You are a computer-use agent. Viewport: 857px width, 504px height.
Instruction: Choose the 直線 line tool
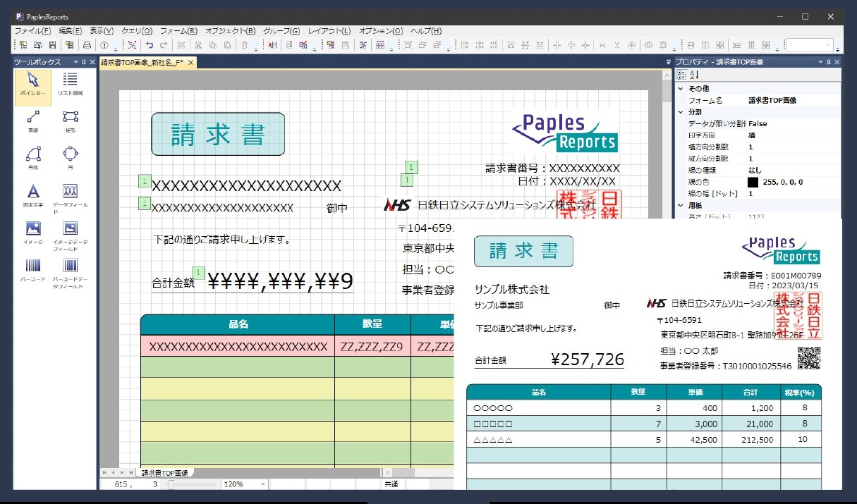(x=32, y=121)
